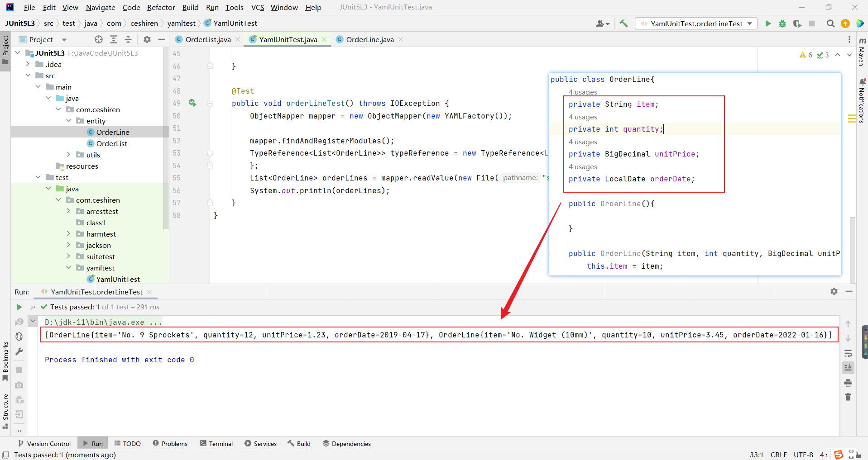Click the Build project hammer icon

tap(623, 24)
